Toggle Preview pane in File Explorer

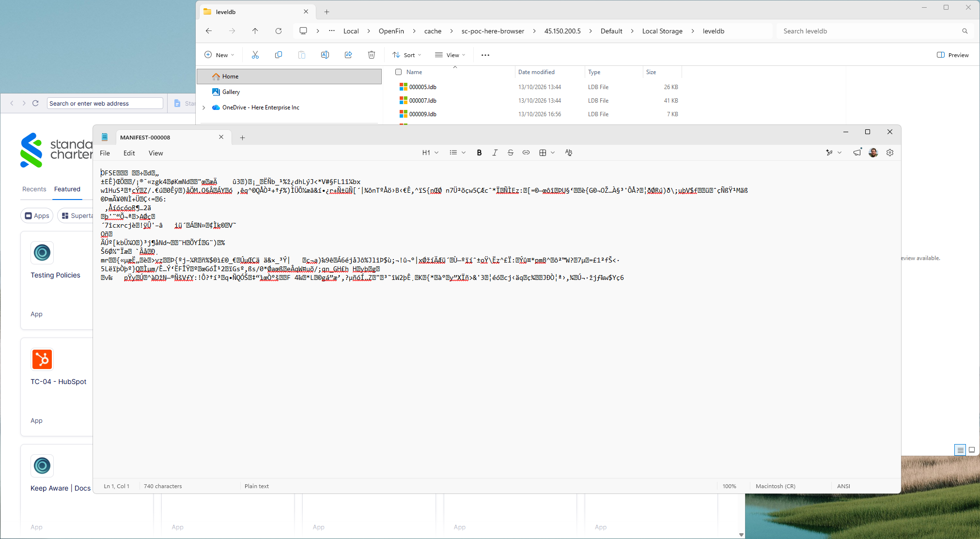(x=953, y=55)
